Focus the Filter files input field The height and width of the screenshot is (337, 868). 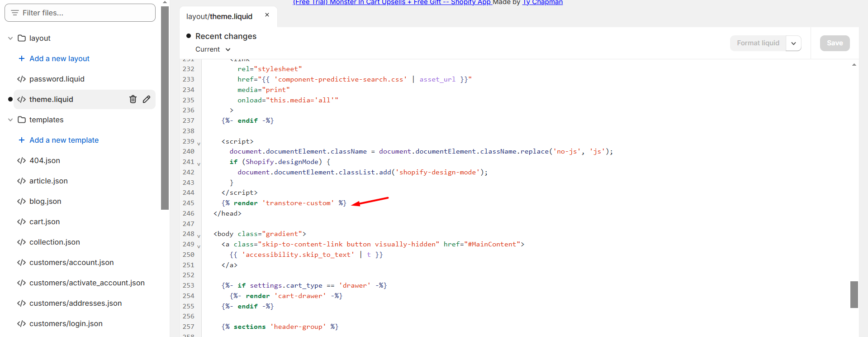tap(80, 13)
